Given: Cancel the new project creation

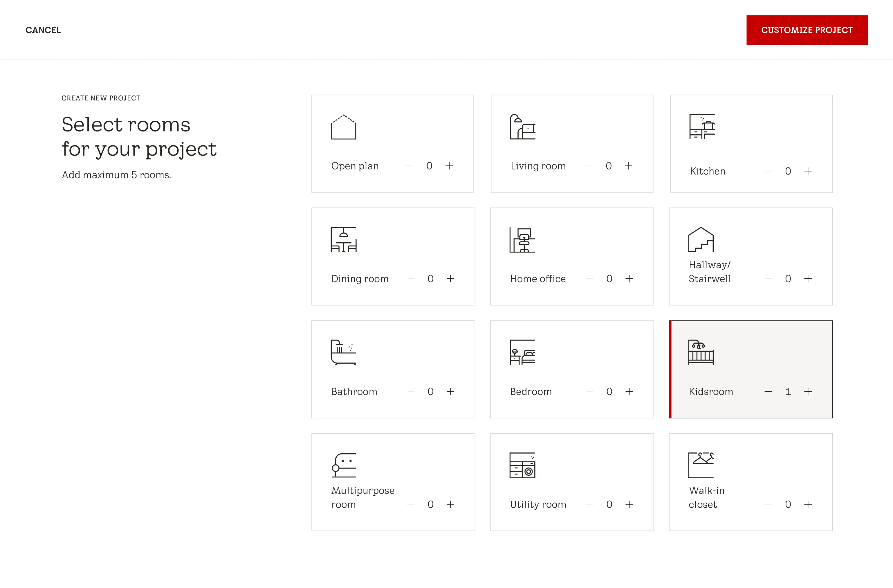Looking at the screenshot, I should click(x=43, y=30).
